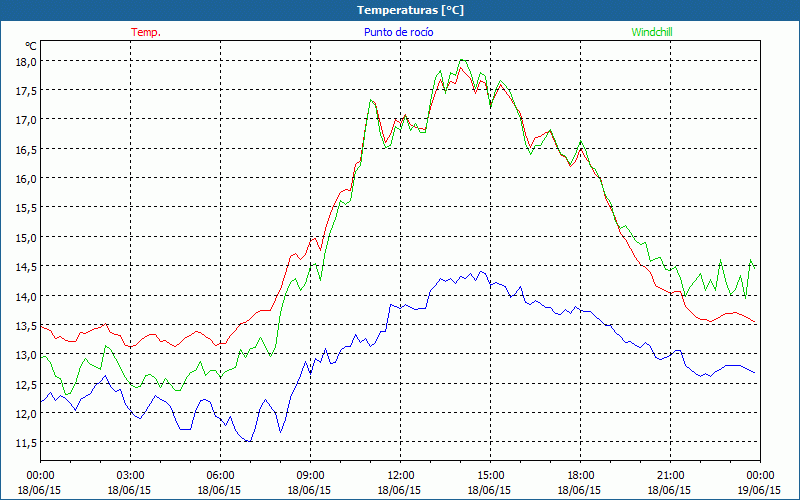Click the 13,5 y-axis value

[27, 325]
